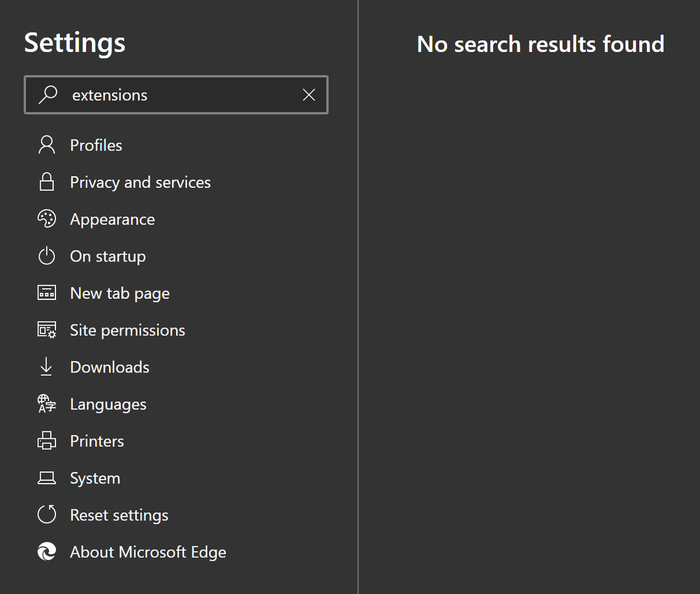Open Privacy and services settings

140,182
